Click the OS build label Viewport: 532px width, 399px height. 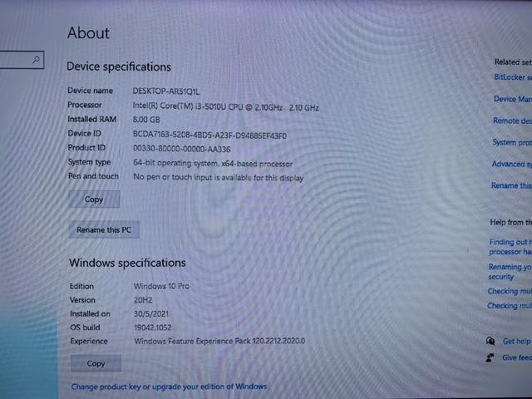[85, 328]
